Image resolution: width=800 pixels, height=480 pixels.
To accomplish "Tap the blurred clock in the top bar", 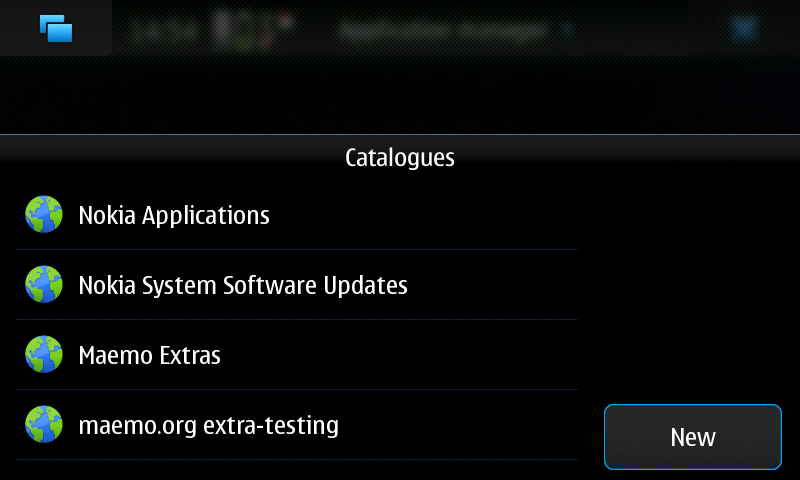I will pos(163,32).
